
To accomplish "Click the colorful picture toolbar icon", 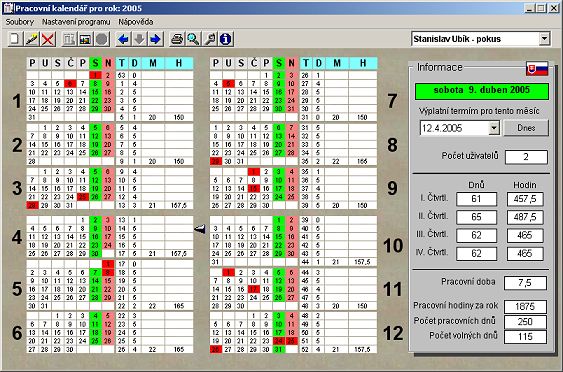I will [x=85, y=39].
